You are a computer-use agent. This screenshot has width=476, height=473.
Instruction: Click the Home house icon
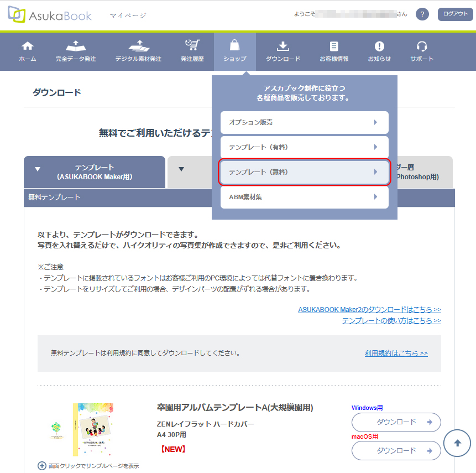point(27,46)
